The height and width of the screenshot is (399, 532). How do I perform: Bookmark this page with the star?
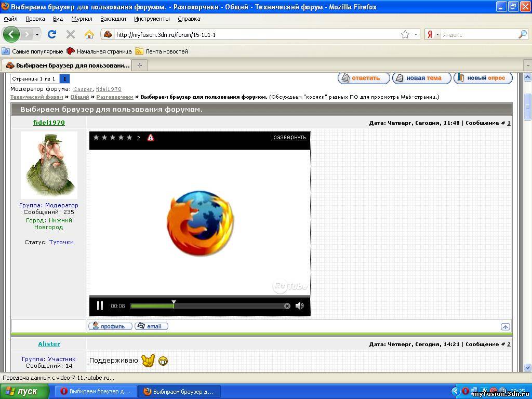click(405, 34)
